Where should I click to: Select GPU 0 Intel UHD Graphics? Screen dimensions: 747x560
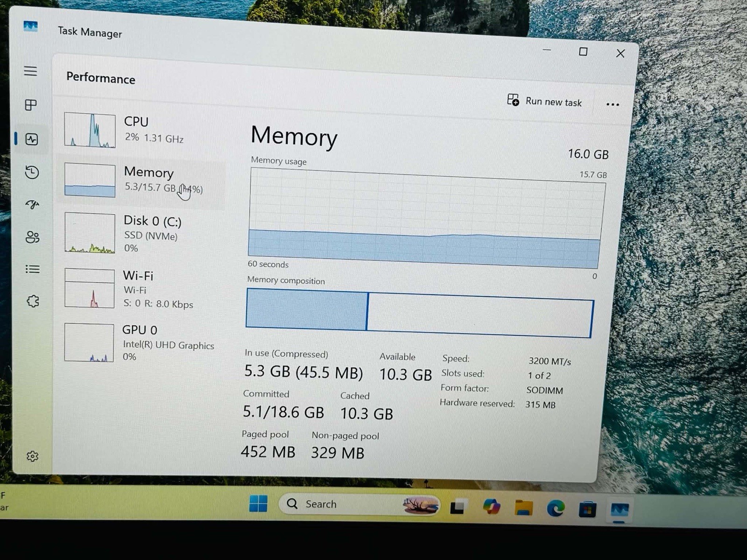[140, 343]
